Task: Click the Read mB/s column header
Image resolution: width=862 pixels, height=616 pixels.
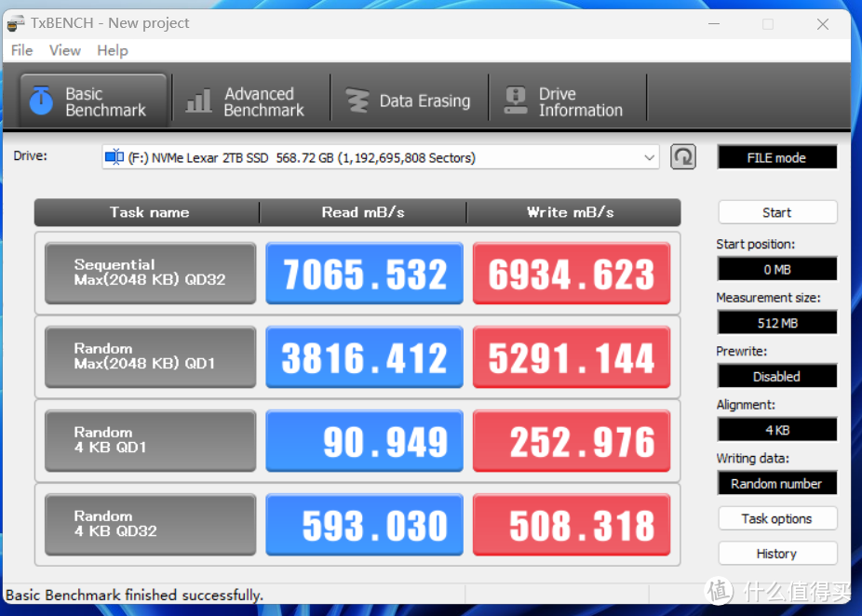Action: click(363, 213)
